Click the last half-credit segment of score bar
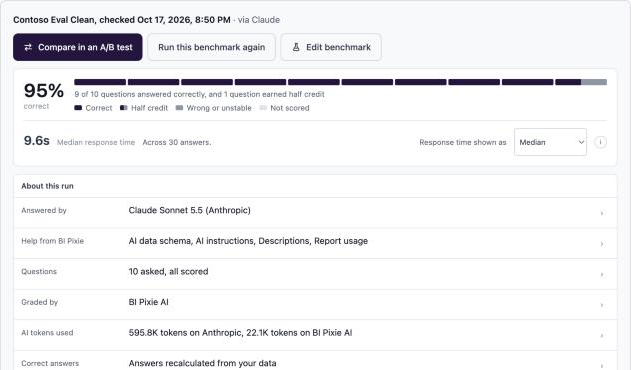Image resolution: width=631 pixels, height=370 pixels. [x=581, y=82]
